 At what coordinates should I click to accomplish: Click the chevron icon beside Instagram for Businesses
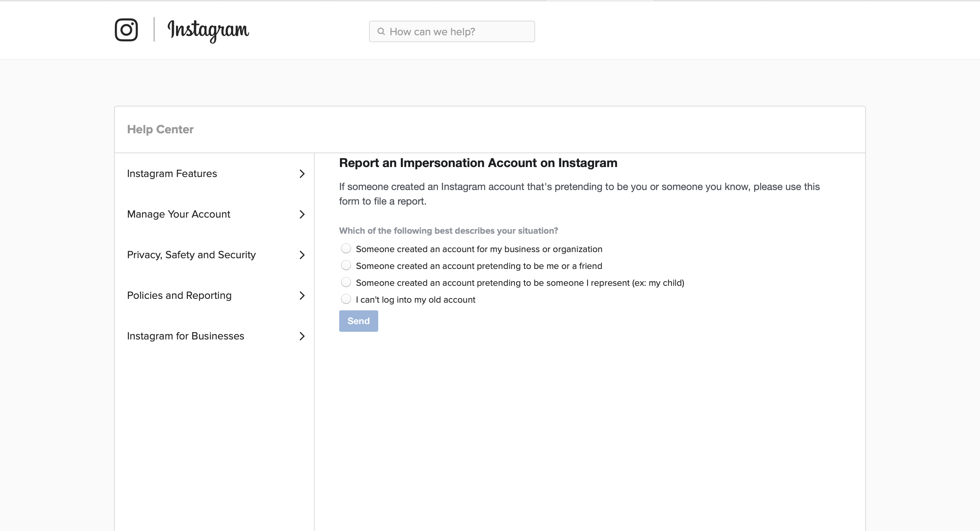tap(302, 336)
